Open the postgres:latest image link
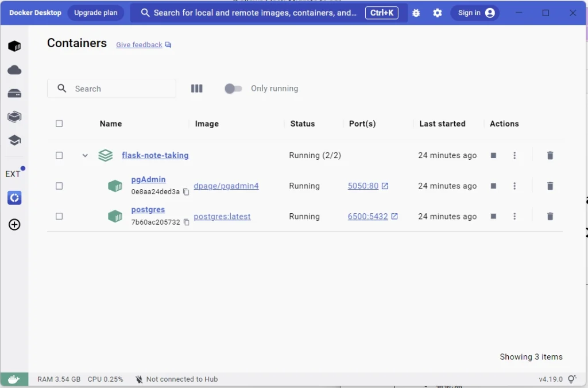The width and height of the screenshot is (588, 388). click(222, 217)
